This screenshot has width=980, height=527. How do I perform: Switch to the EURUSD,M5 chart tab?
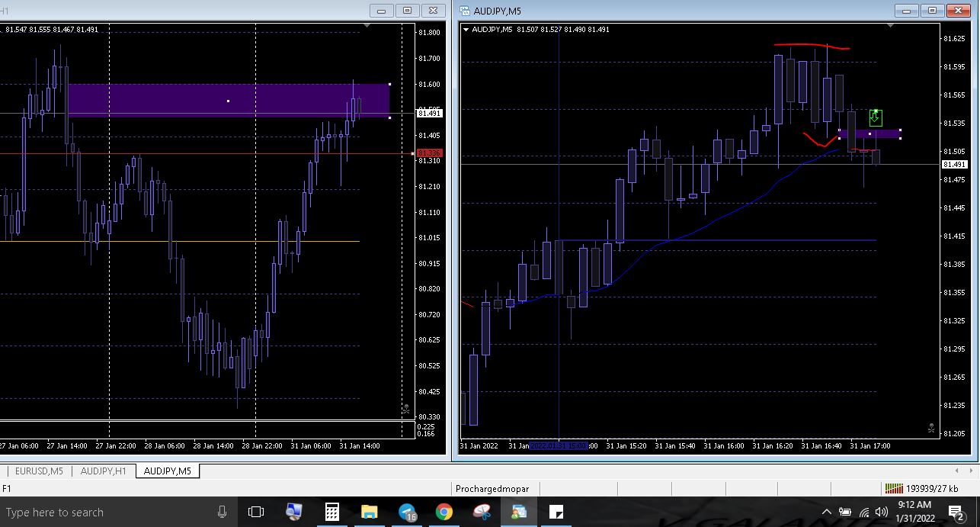click(39, 471)
